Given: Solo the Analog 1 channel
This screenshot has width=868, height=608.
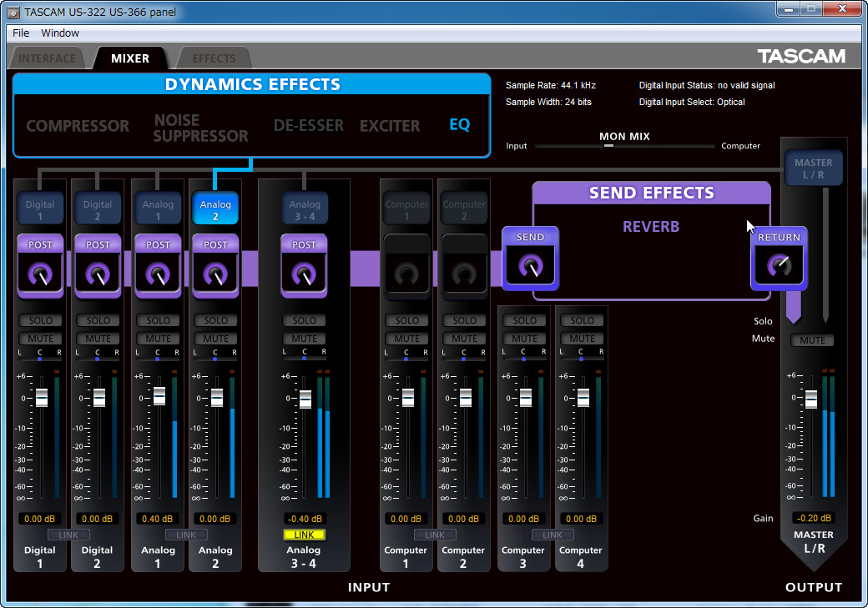Looking at the screenshot, I should pos(158,320).
